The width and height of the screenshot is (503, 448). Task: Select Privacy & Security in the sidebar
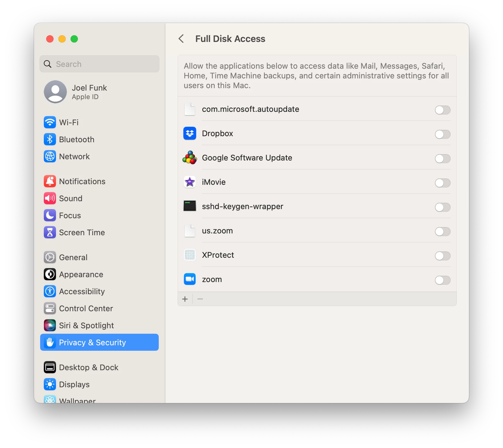[x=99, y=342]
